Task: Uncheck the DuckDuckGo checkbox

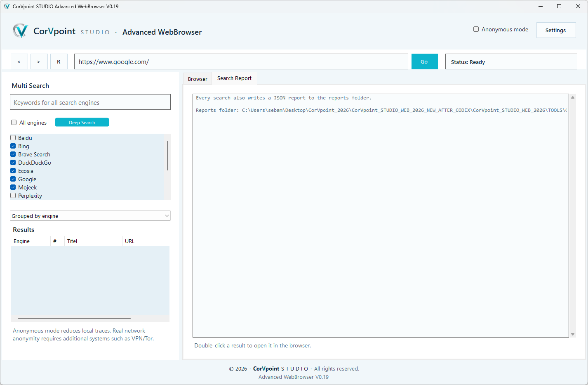Action: [x=13, y=163]
